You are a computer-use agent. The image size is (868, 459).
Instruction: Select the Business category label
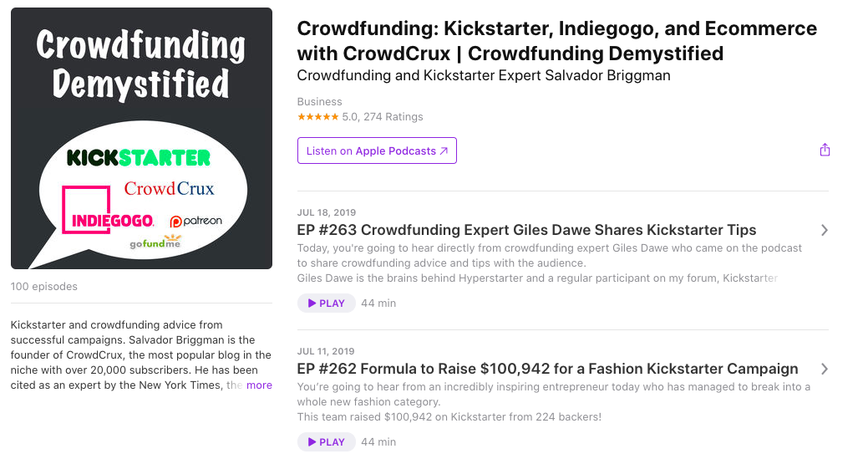point(319,102)
